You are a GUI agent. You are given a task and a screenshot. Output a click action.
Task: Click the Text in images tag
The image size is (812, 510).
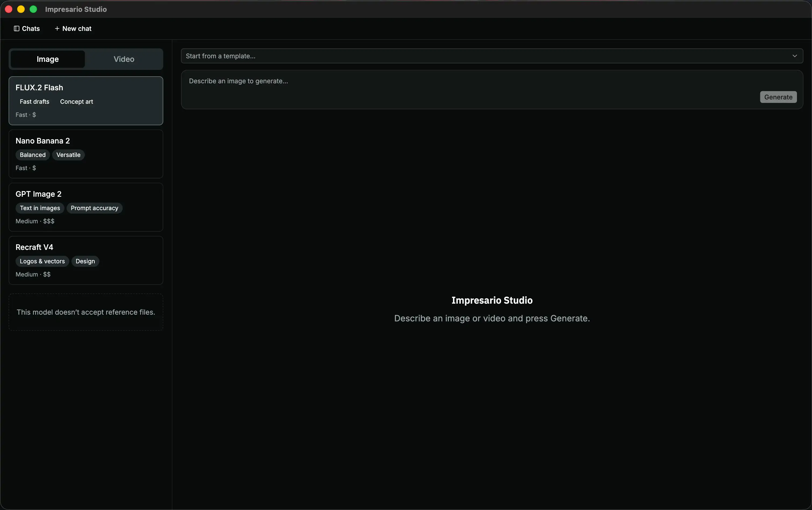40,208
